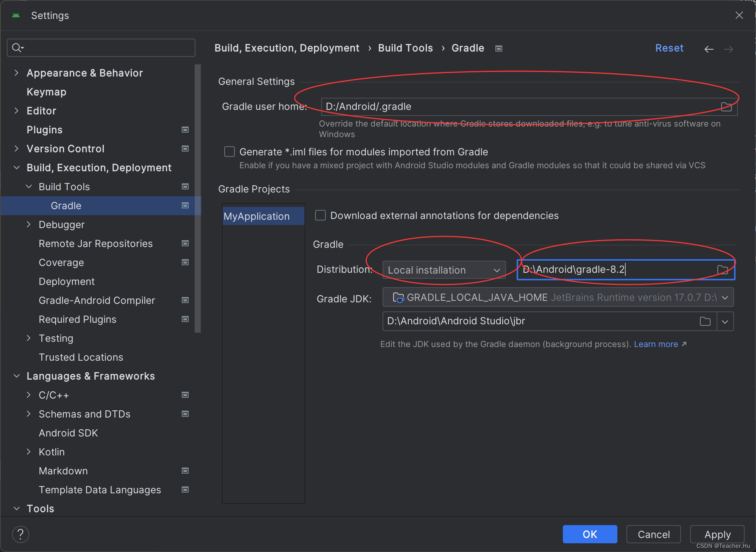Screen dimensions: 756x552
Task: Click the Reset link
Action: click(669, 48)
